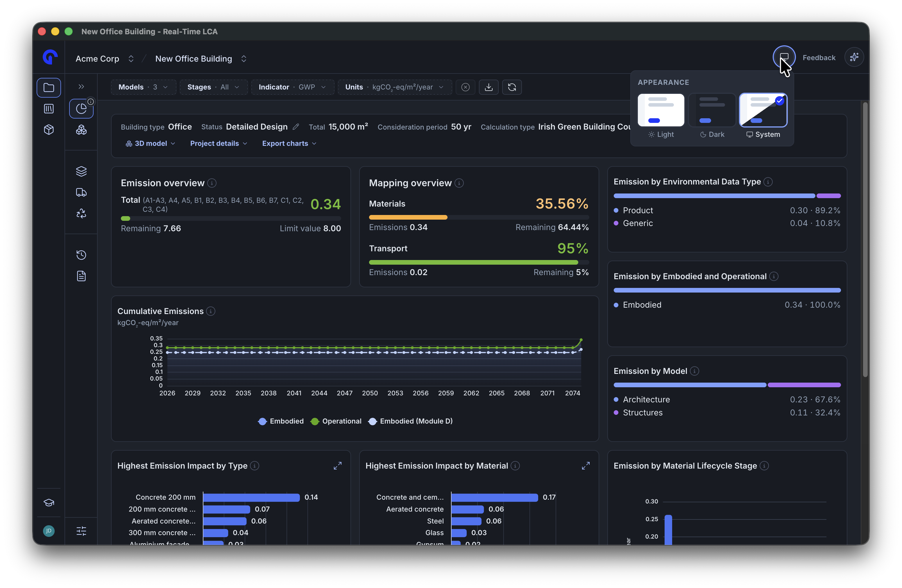Click info icon next to Emission by Model

694,371
